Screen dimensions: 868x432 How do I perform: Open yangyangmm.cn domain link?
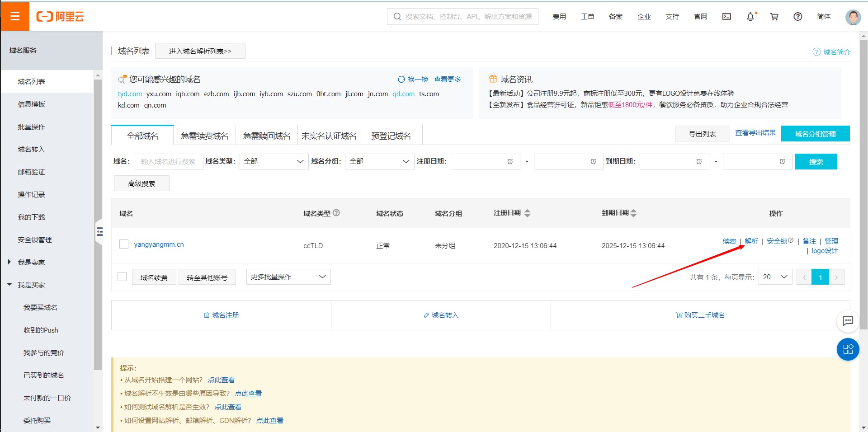coord(159,244)
